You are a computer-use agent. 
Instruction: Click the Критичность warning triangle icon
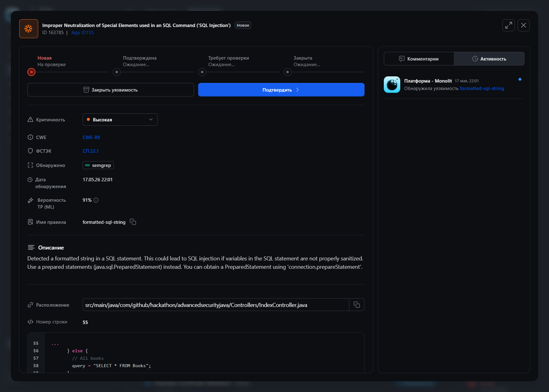(30, 119)
